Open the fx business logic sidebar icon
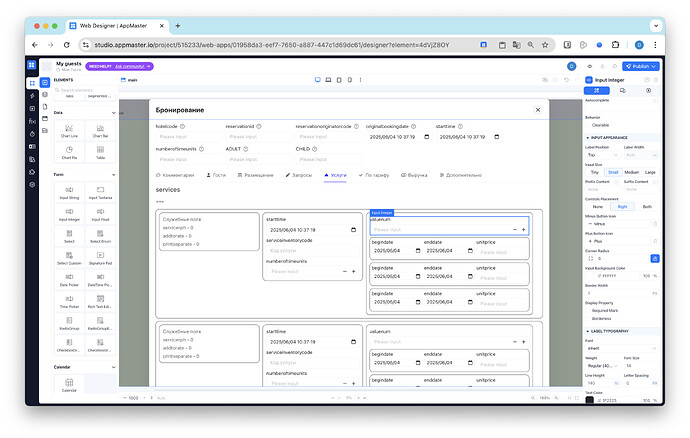 [32, 121]
